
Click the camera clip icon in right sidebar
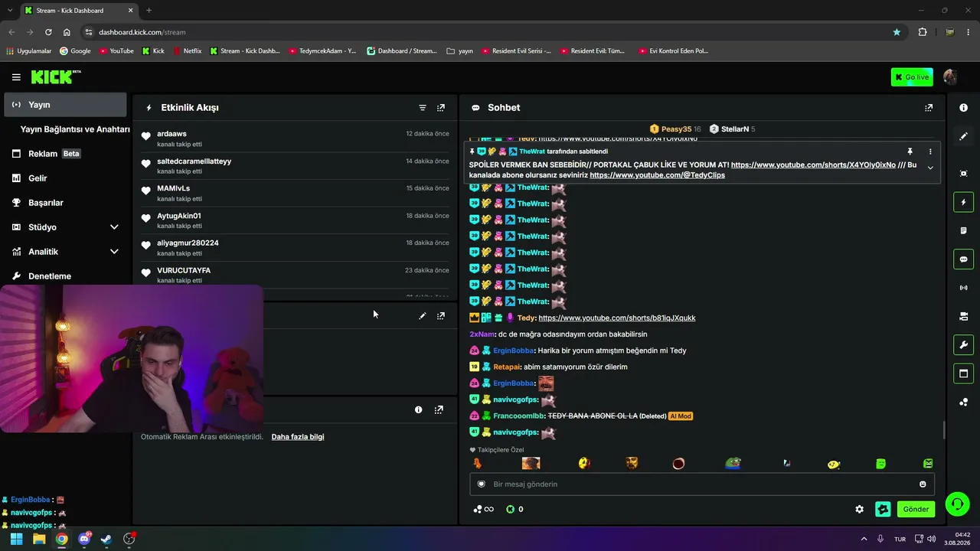(x=963, y=316)
